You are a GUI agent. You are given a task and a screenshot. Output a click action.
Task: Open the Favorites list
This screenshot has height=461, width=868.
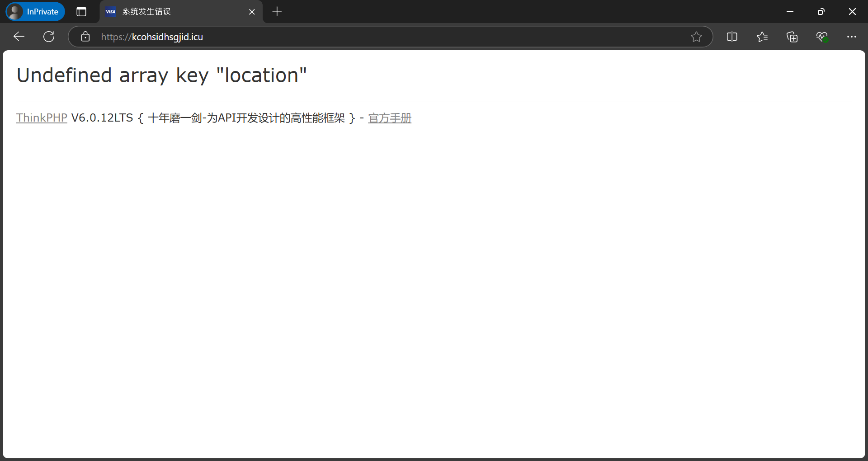pyautogui.click(x=762, y=37)
